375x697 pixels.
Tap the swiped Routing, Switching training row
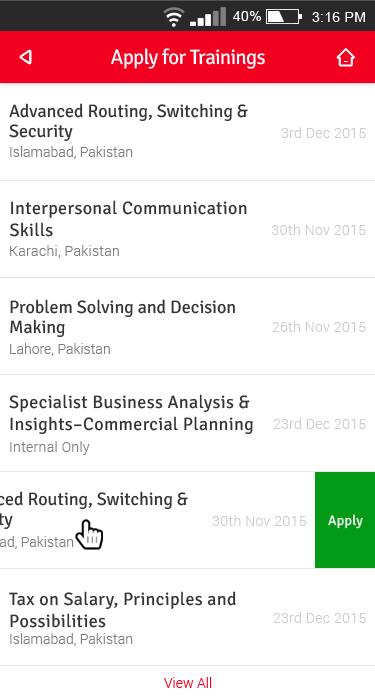pos(157,520)
